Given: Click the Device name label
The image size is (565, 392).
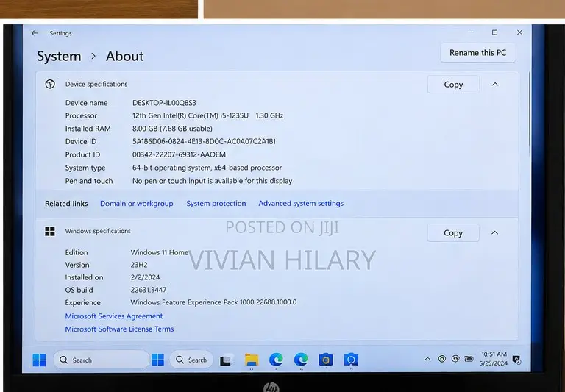Looking at the screenshot, I should pyautogui.click(x=87, y=103).
